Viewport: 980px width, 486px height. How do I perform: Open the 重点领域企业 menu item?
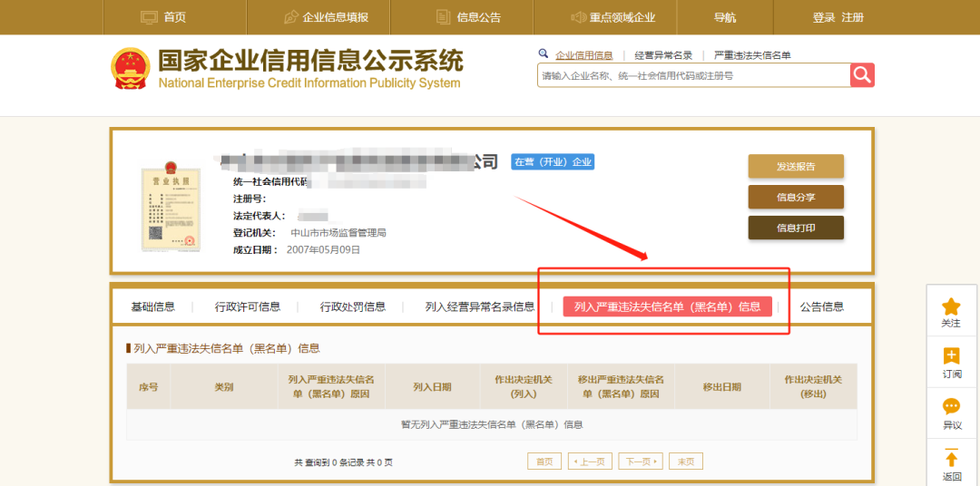[x=622, y=17]
